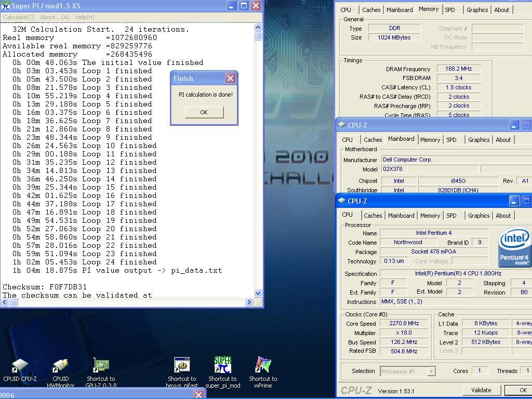
Task: Click the Super PI title bar icon
Action: click(5, 5)
